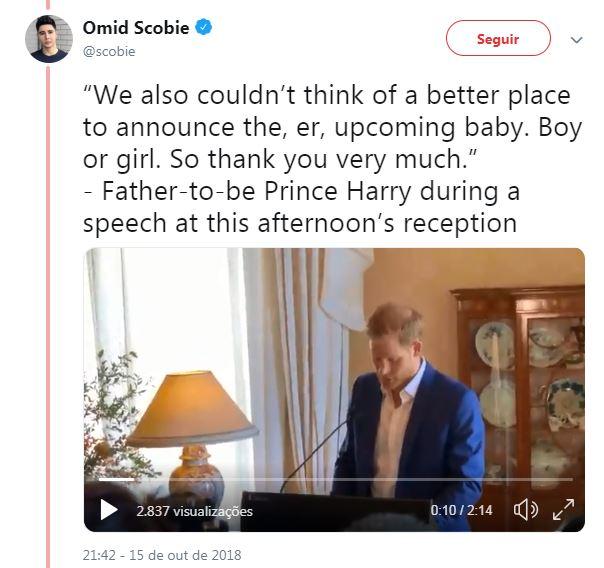Click the tweet line ending "afternoon's reception"
The image size is (604, 568).
pyautogui.click(x=300, y=222)
